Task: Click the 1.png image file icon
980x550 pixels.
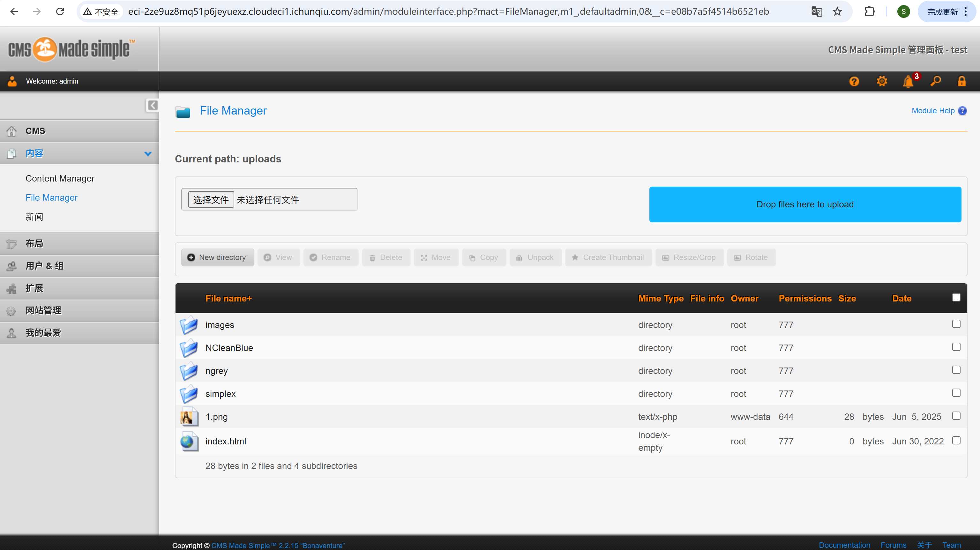Action: (x=189, y=417)
